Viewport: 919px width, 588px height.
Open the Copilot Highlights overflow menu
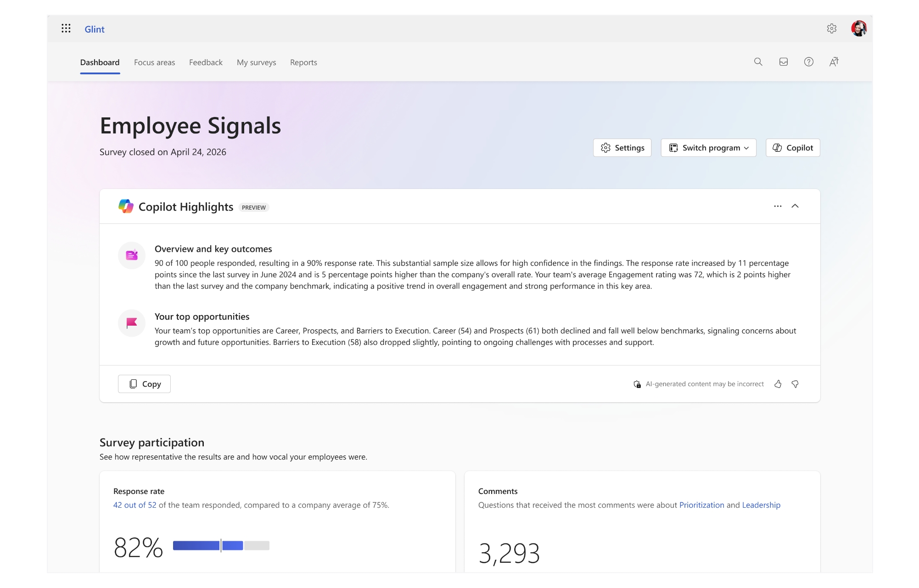point(778,206)
